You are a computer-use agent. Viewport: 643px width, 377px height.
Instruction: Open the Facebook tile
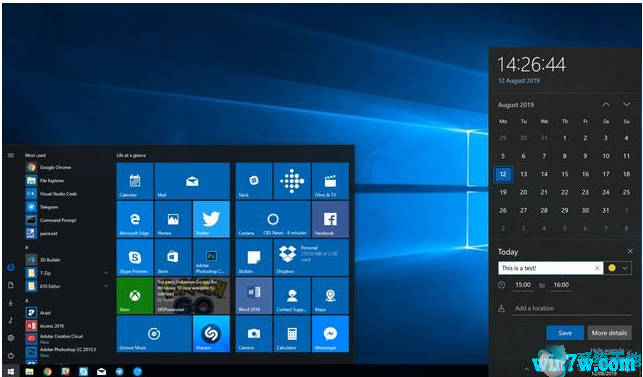coord(330,219)
